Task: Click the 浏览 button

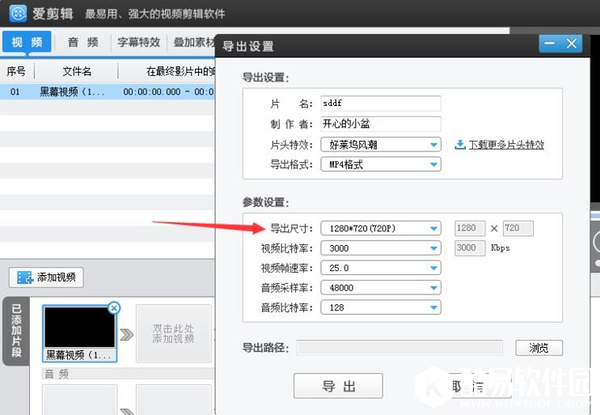Action: (x=539, y=348)
